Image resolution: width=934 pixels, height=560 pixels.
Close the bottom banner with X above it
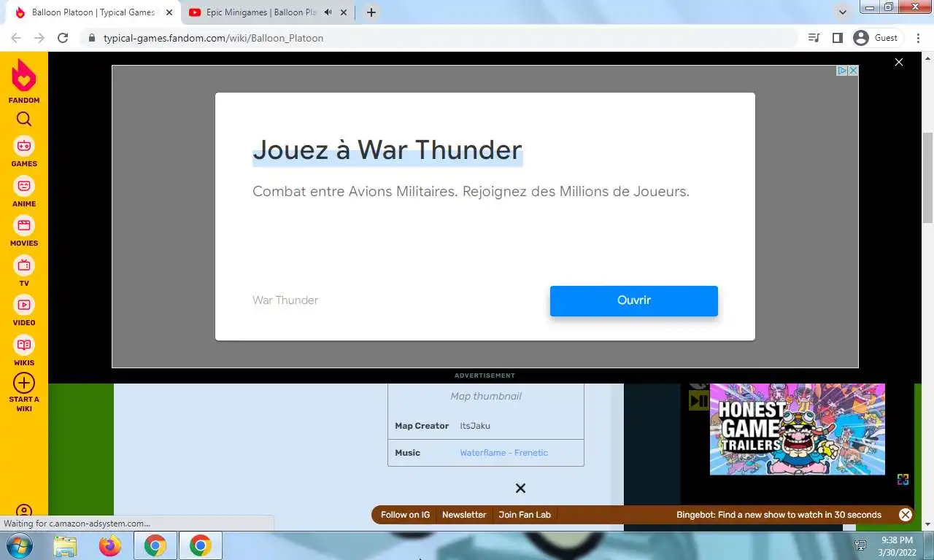[520, 489]
